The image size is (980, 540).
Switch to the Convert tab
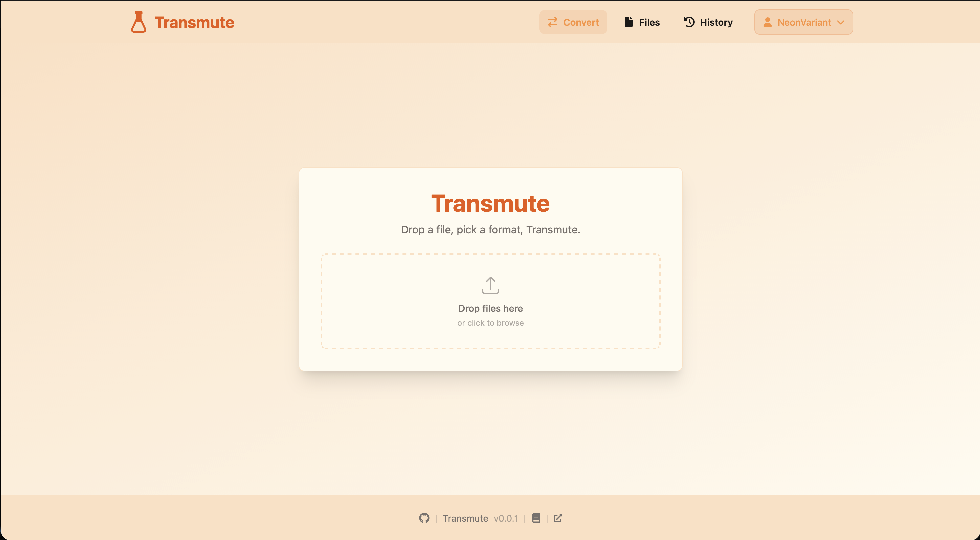click(573, 22)
